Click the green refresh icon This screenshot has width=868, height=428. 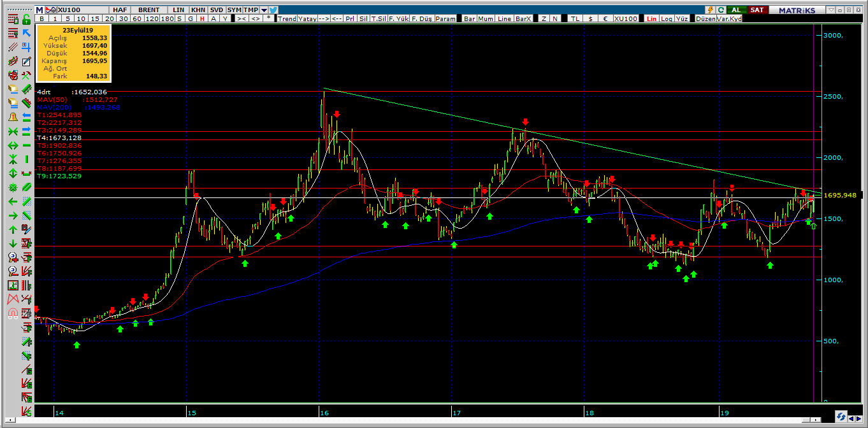(720, 10)
